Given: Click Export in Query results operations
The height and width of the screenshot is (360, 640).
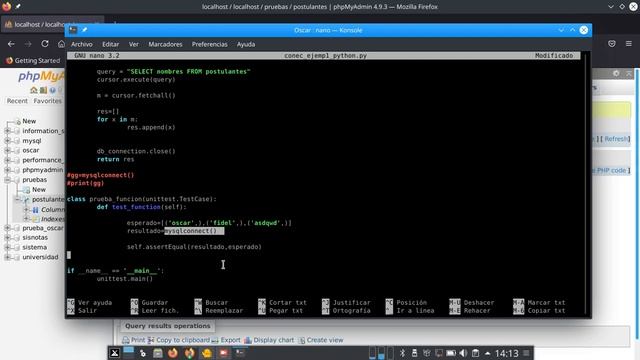Looking at the screenshot, I should [x=226, y=340].
